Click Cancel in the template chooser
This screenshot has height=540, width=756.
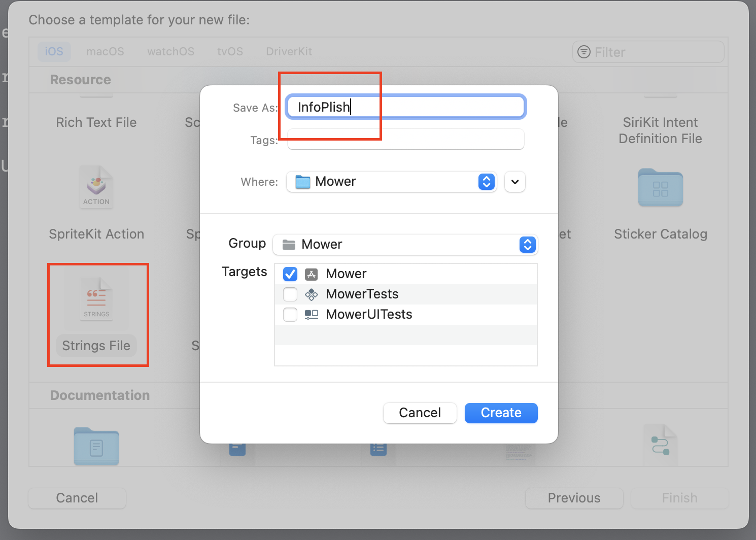pos(77,498)
